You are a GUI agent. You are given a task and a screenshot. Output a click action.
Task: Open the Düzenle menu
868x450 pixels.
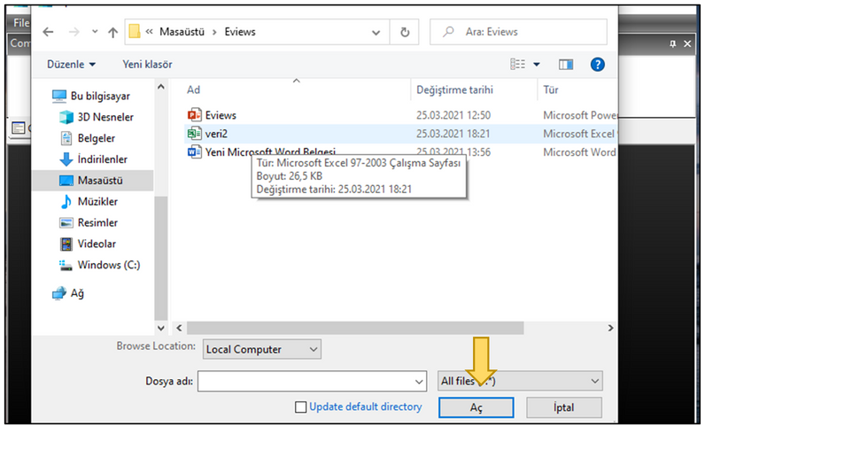pos(71,64)
